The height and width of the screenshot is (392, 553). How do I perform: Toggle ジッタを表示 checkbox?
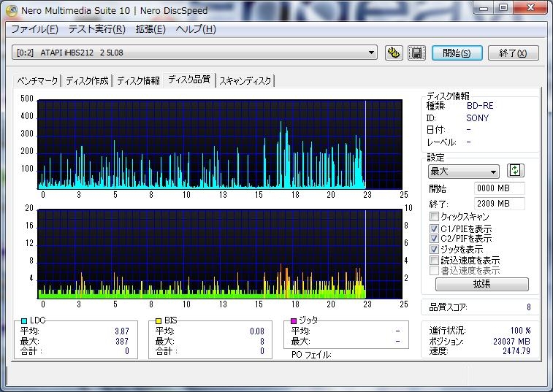434,249
